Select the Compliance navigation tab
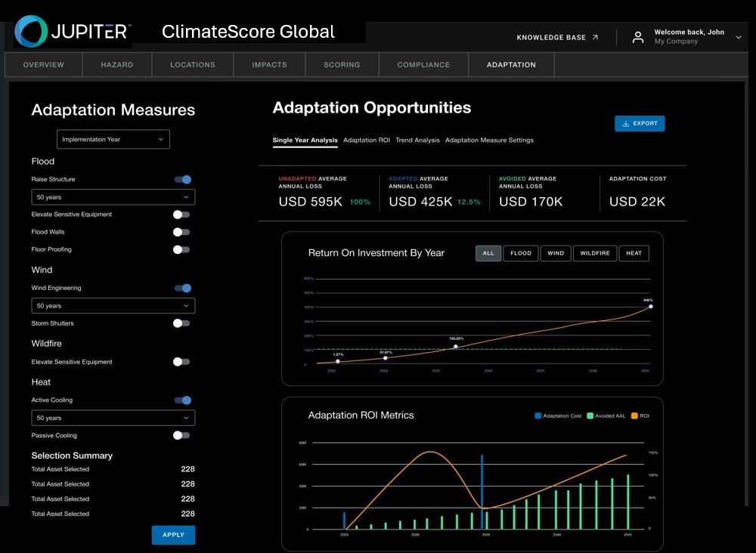756x553 pixels. click(x=423, y=65)
